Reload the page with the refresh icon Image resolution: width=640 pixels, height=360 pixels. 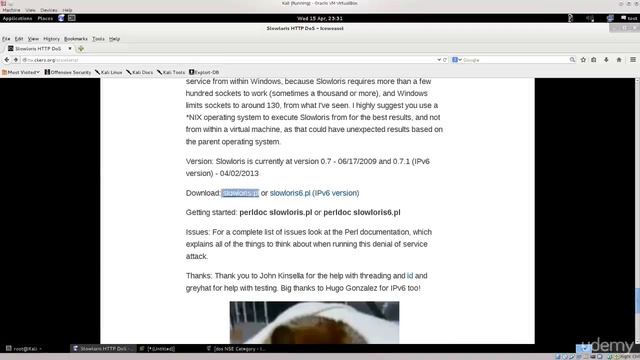pyautogui.click(x=445, y=60)
